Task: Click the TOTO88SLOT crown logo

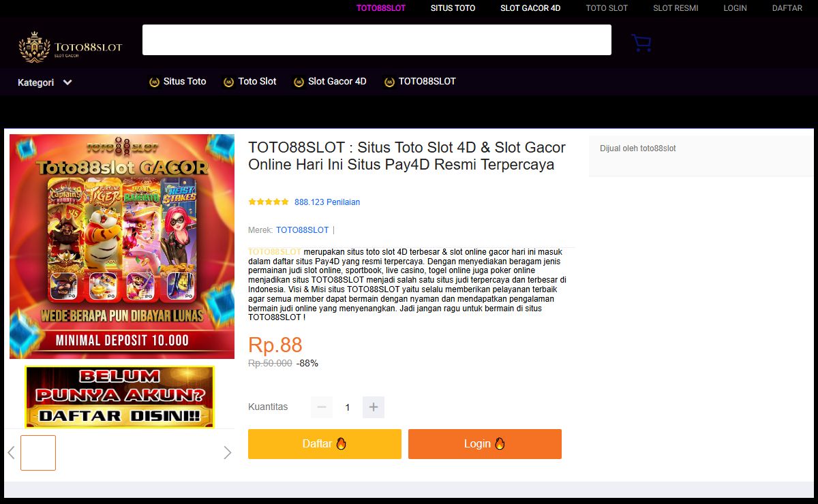Action: click(70, 47)
